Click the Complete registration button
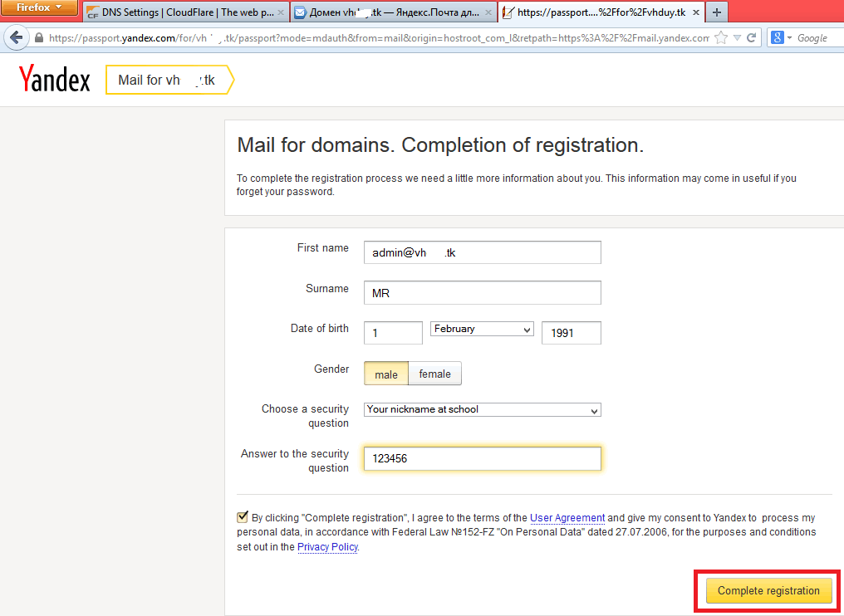This screenshot has height=616, width=844. pyautogui.click(x=768, y=591)
